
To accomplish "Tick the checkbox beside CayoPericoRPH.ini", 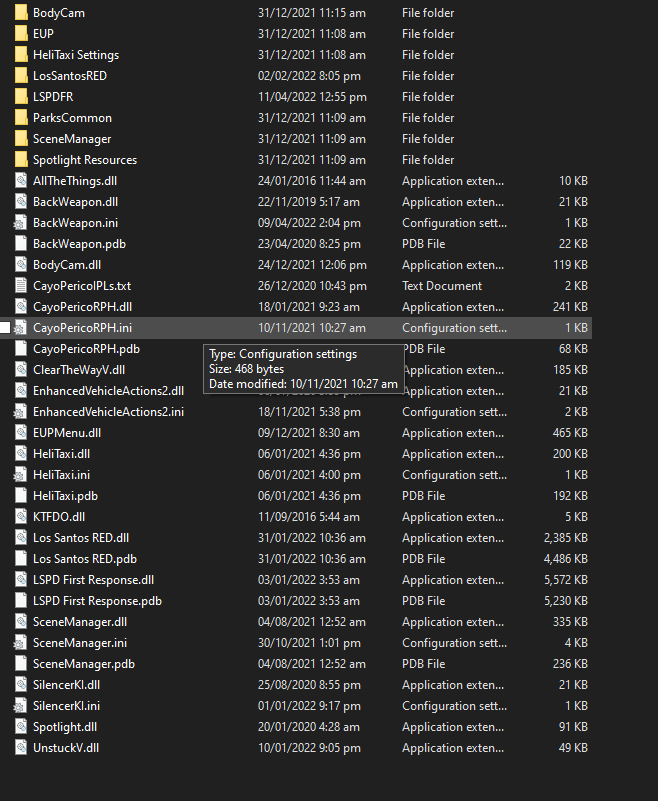I will pyautogui.click(x=5, y=327).
